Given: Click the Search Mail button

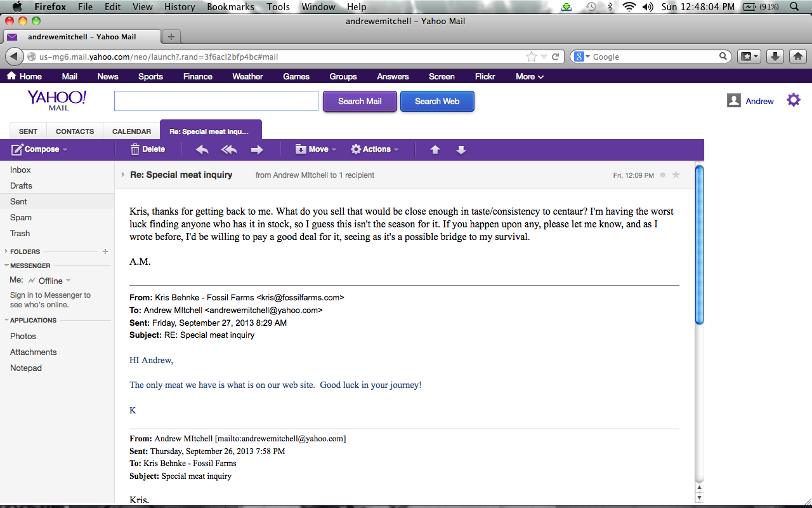Looking at the screenshot, I should pos(360,101).
